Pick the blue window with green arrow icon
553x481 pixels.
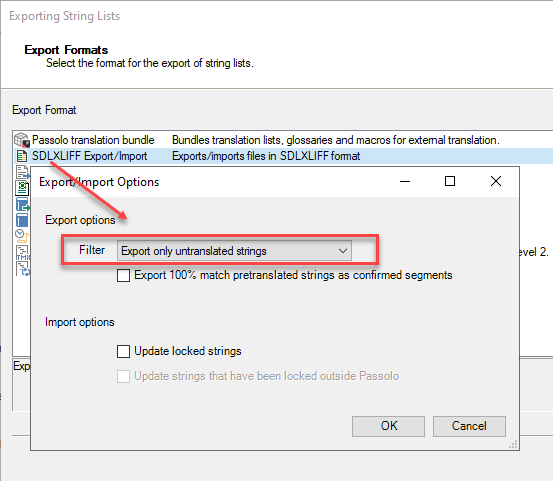tap(23, 204)
